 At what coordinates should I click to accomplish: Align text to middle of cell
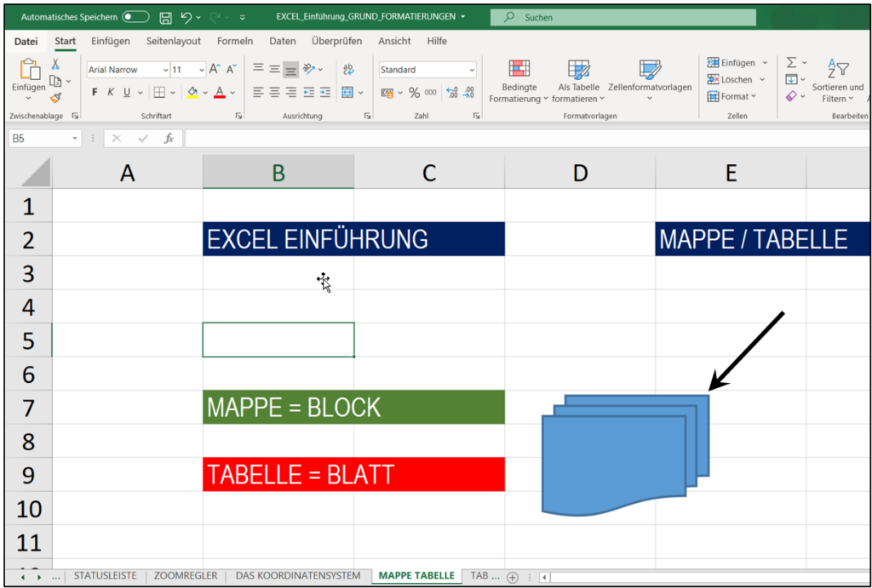point(275,70)
